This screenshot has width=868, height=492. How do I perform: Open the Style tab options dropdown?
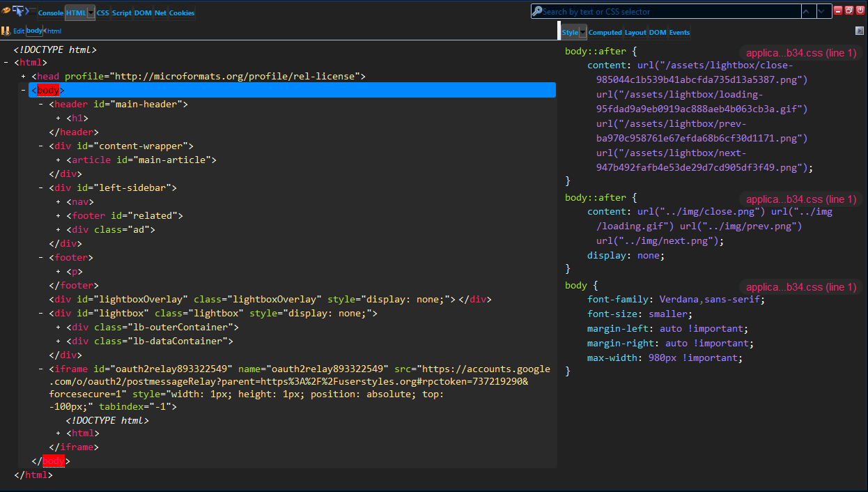coord(582,32)
